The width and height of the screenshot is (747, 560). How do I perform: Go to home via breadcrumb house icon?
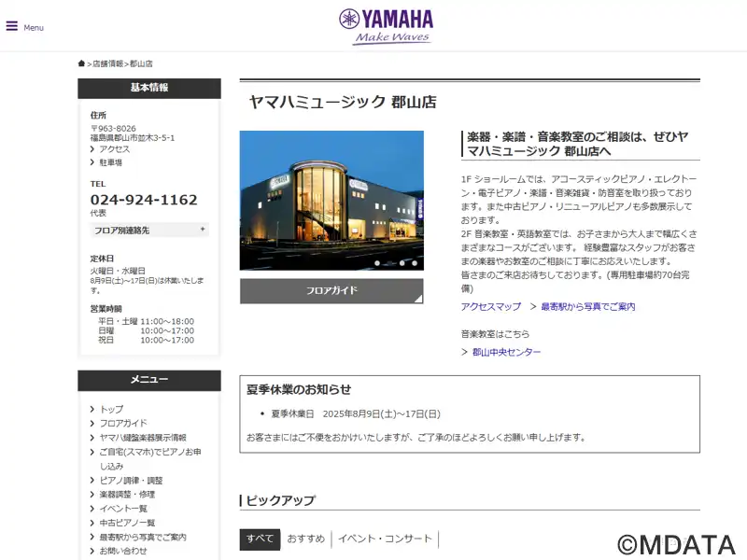(81, 63)
